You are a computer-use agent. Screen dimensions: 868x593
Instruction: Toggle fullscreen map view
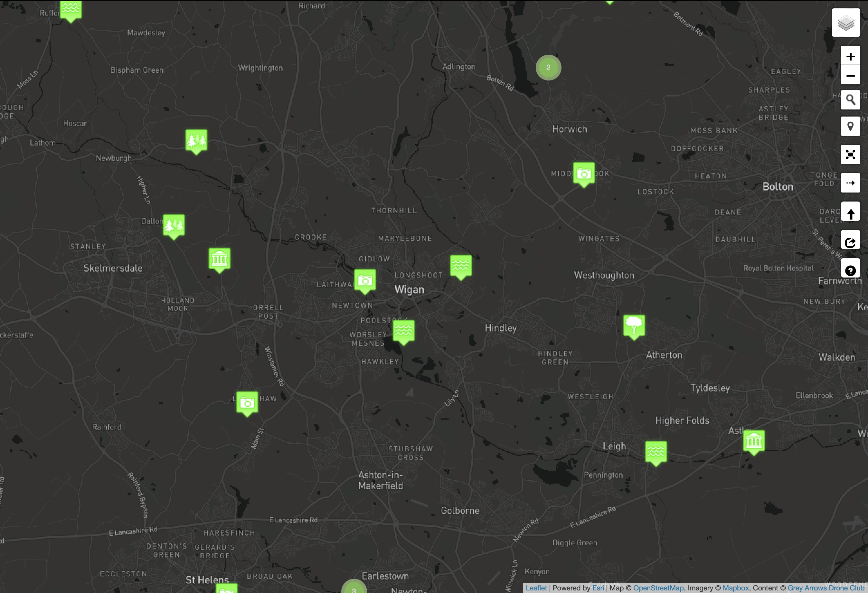pos(850,155)
